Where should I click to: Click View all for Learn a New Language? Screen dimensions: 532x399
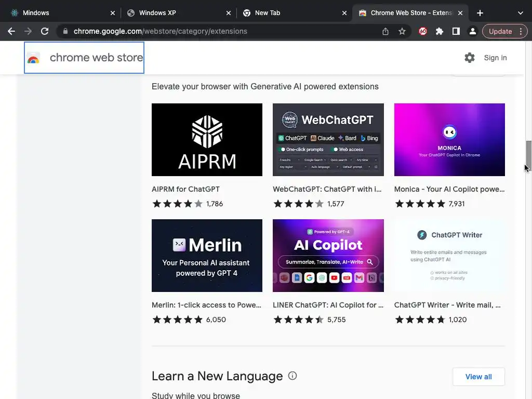click(478, 377)
